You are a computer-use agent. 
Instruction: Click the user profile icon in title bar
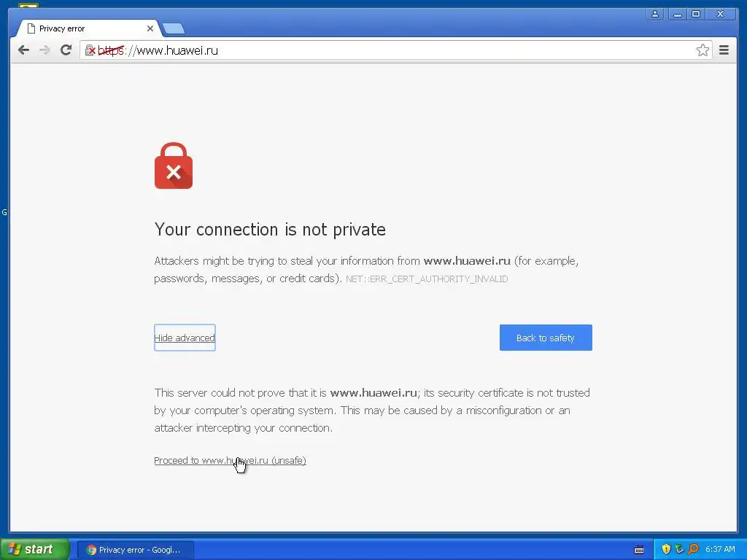tap(655, 14)
